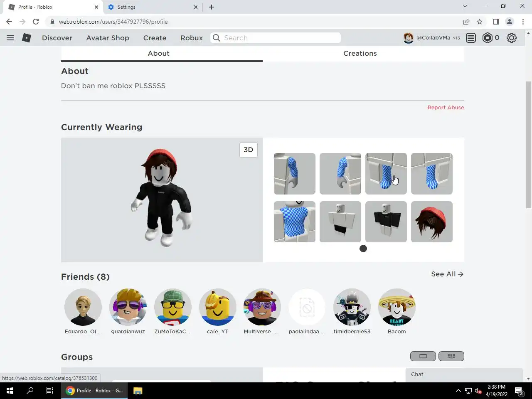Click the Report Abuse link
Viewport: 532px width, 399px height.
(446, 107)
